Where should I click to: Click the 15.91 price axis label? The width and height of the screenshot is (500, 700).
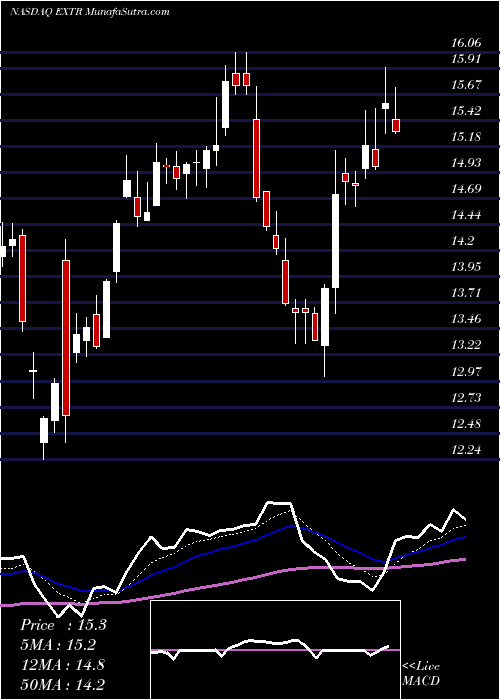pyautogui.click(x=466, y=59)
